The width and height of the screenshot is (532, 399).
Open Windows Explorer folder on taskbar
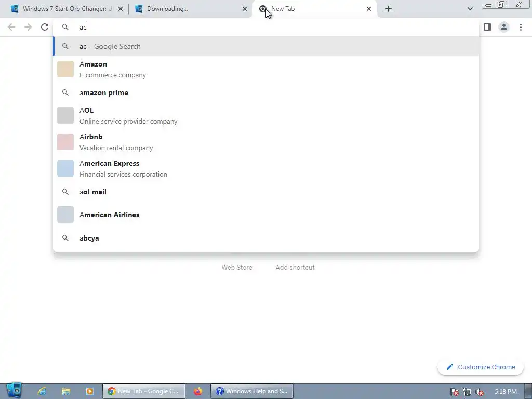pyautogui.click(x=66, y=391)
